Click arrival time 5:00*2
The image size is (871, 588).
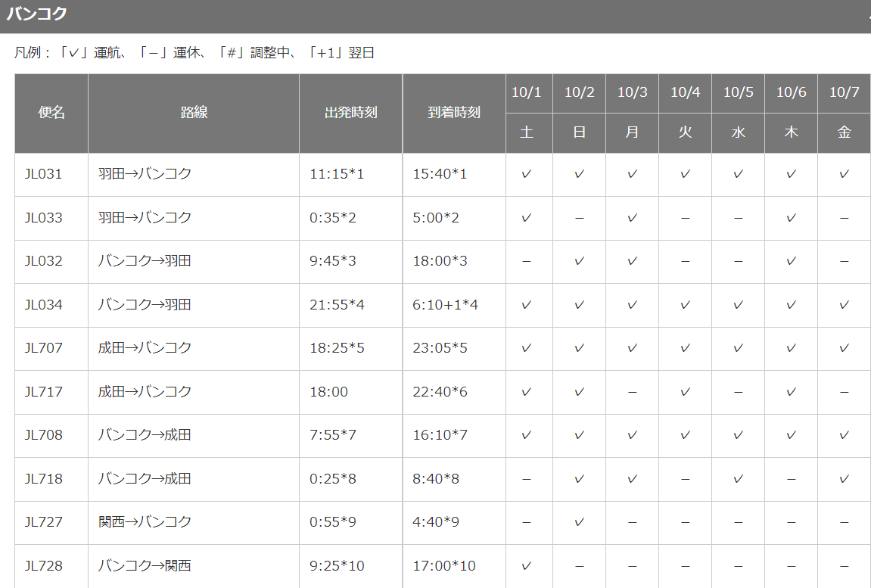[436, 218]
